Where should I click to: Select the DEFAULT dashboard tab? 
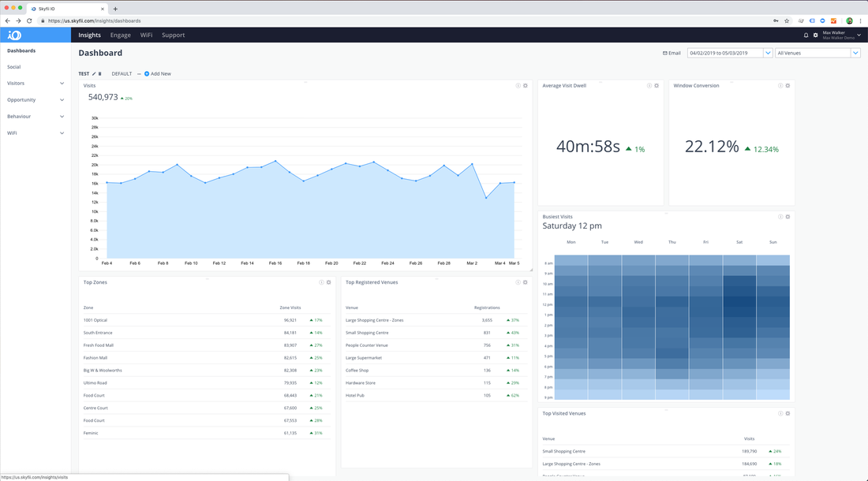pyautogui.click(x=122, y=73)
